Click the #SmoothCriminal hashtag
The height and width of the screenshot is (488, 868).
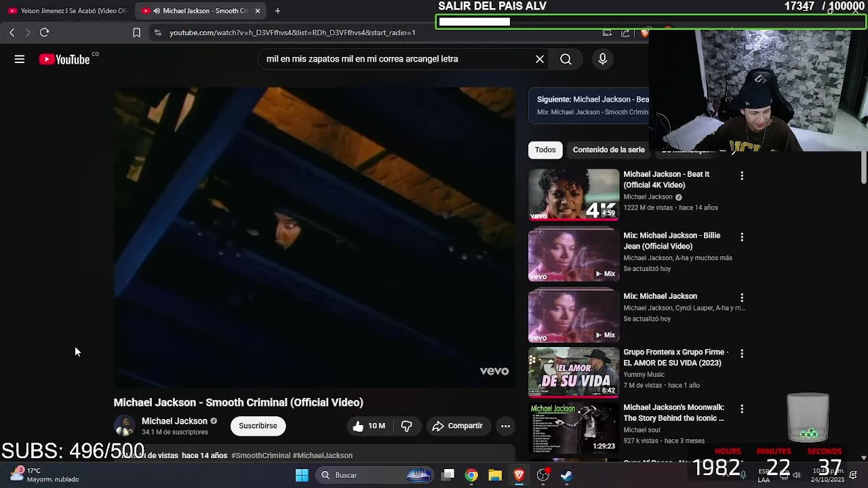tap(260, 455)
